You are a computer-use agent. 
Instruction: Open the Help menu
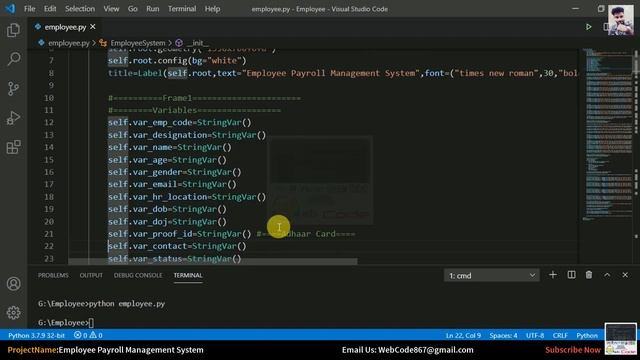[x=212, y=9]
